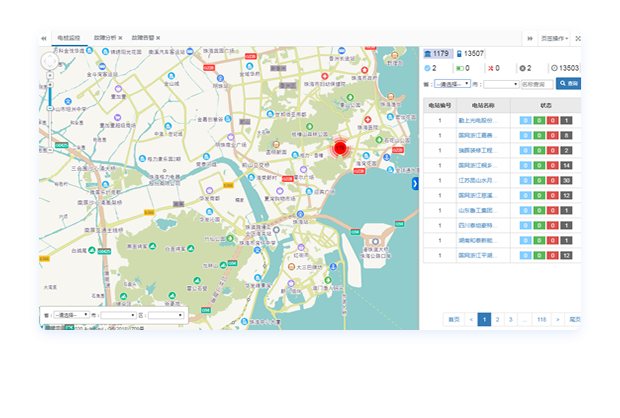Viewport: 620px width, 418px height.
Task: Jump to page 118 in pagination
Action: 542,320
